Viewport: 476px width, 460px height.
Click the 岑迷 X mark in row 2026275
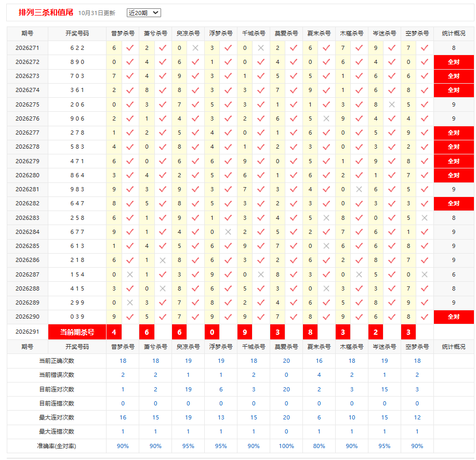point(392,104)
